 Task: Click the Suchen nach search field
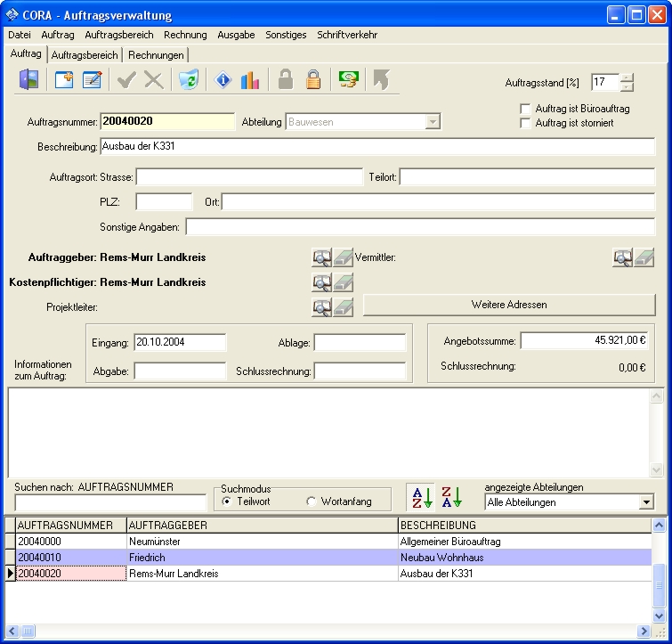click(x=110, y=503)
